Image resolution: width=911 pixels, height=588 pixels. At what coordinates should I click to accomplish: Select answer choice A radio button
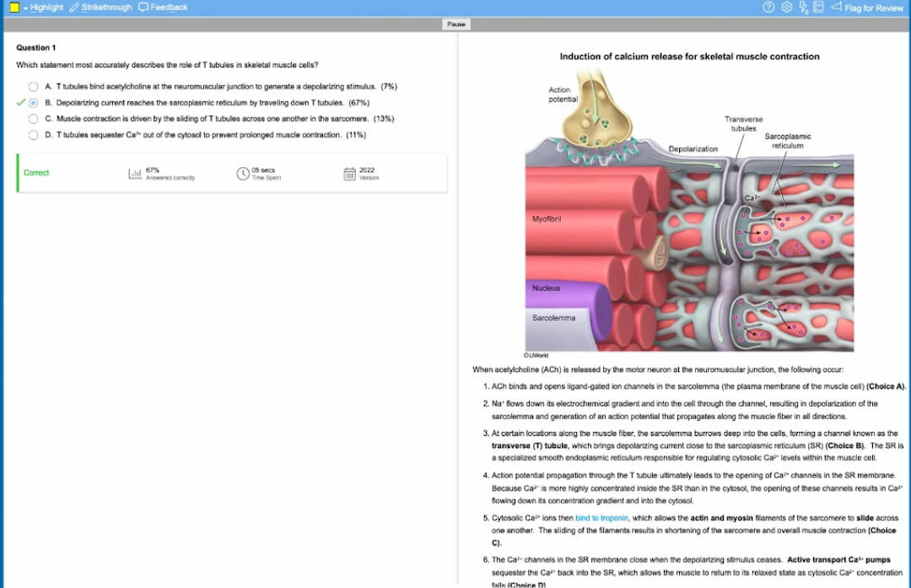(33, 87)
